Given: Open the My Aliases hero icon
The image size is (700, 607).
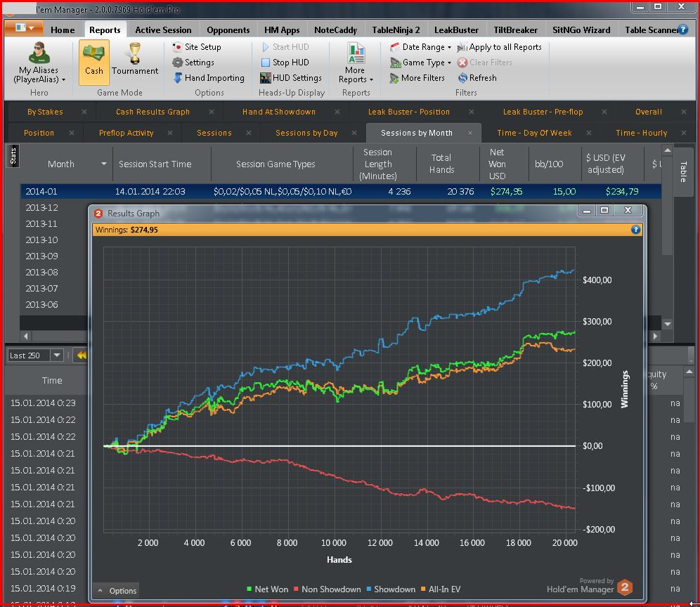Looking at the screenshot, I should point(39,53).
